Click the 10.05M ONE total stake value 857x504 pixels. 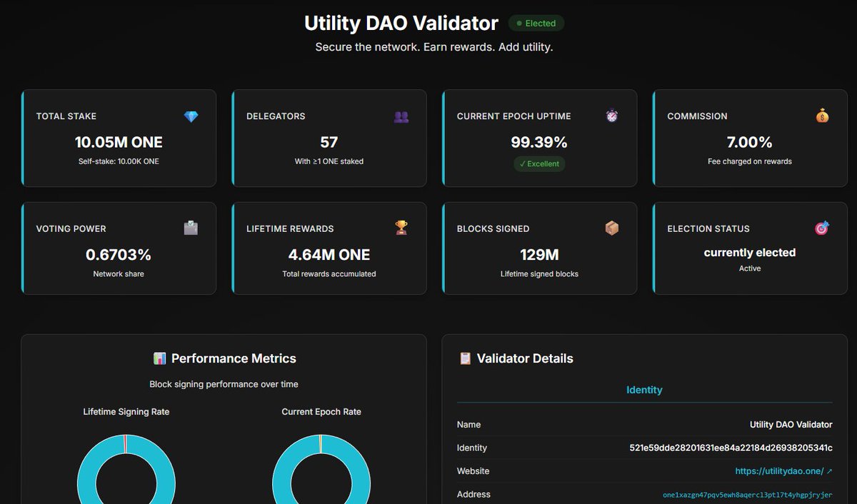119,142
